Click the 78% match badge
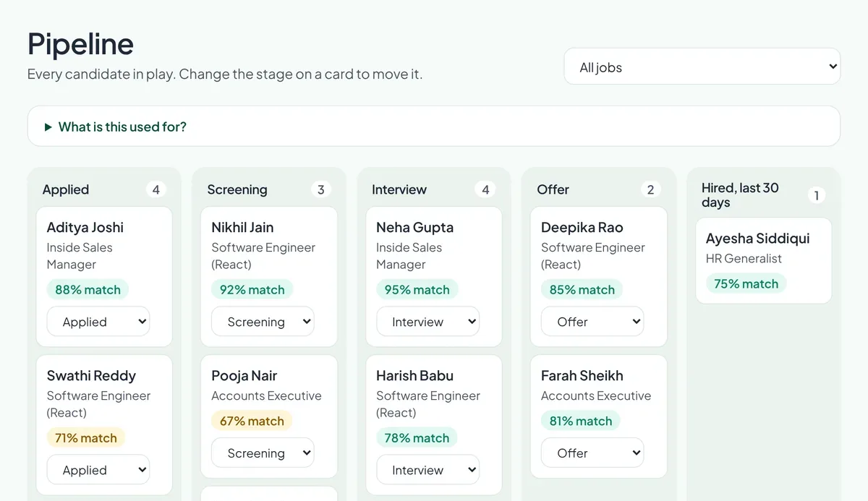The image size is (868, 501). [417, 437]
